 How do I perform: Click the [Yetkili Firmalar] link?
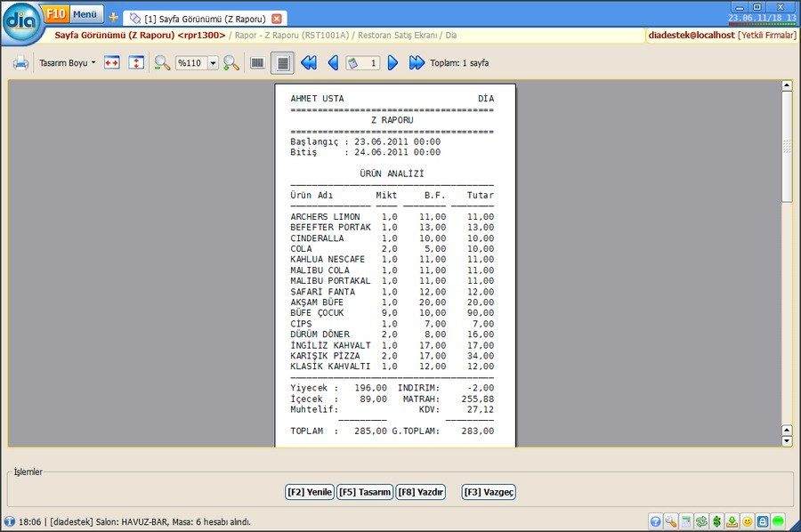(x=767, y=36)
